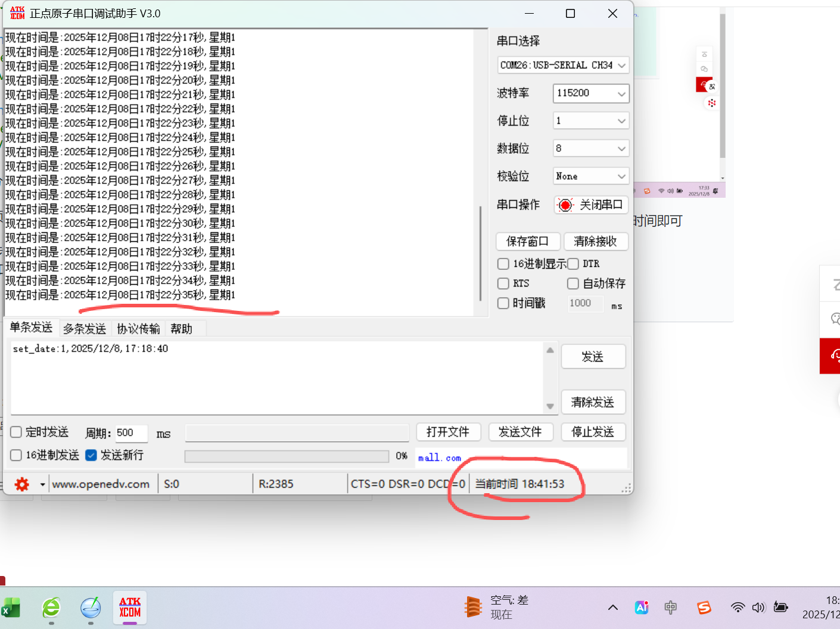
Task: Click the 周期 500 ms input field
Action: [131, 433]
